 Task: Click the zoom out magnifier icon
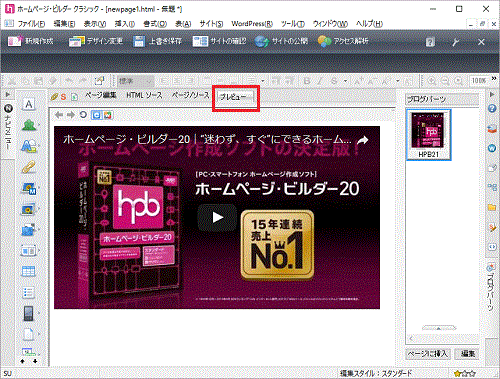(x=445, y=81)
